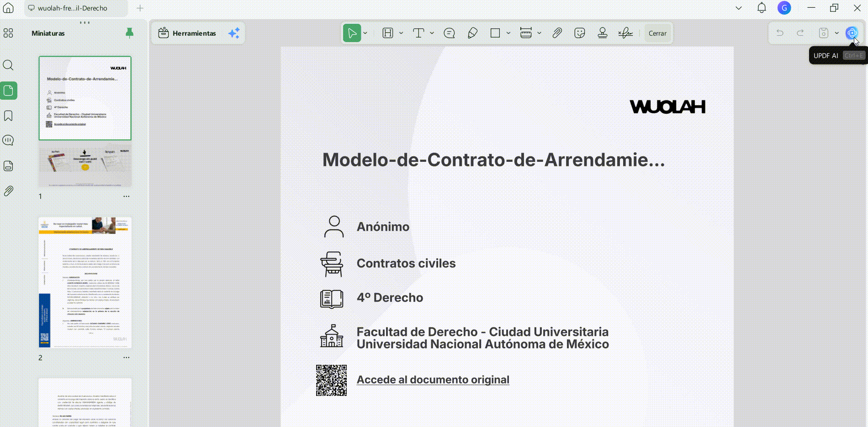Follow the Accede al documento original link
This screenshot has width=868, height=427.
(433, 379)
